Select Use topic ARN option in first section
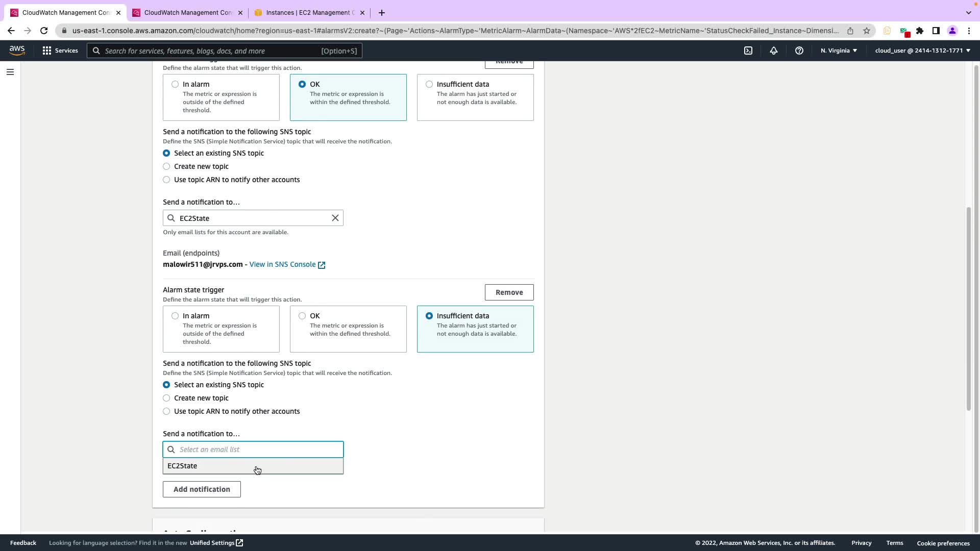980x551 pixels. tap(166, 180)
